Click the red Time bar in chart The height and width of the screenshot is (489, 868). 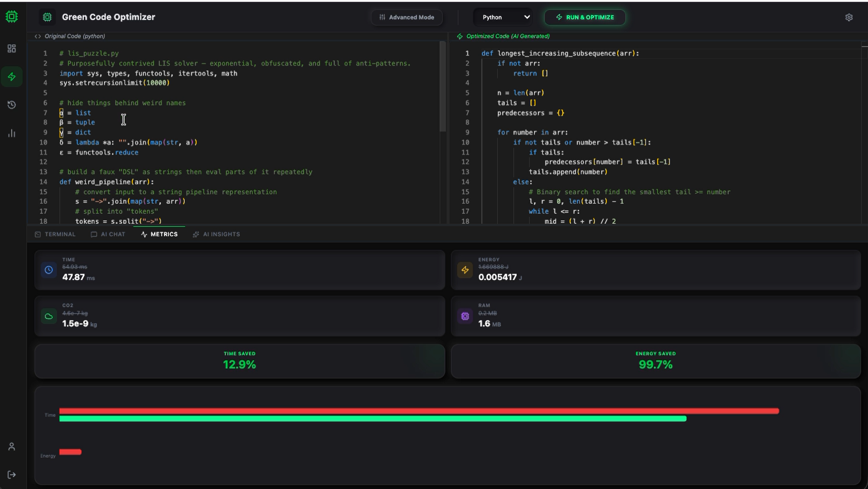click(x=419, y=411)
